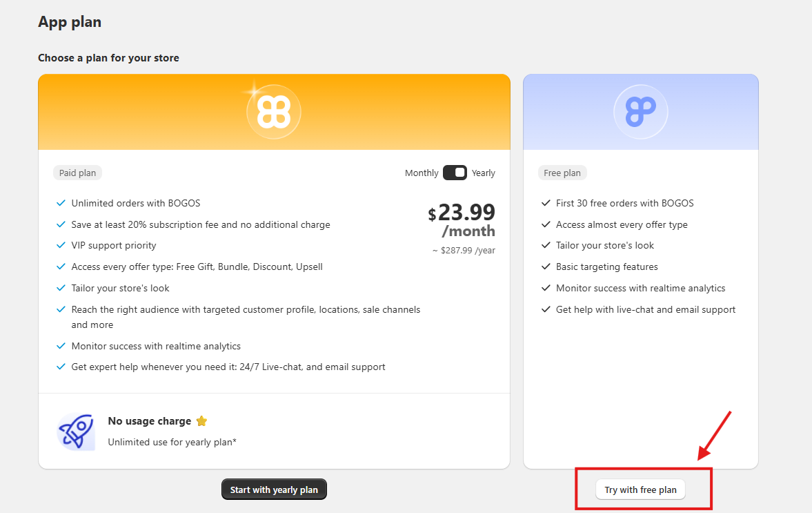Click paid plan checkmark for Monitor success analytics

click(61, 346)
